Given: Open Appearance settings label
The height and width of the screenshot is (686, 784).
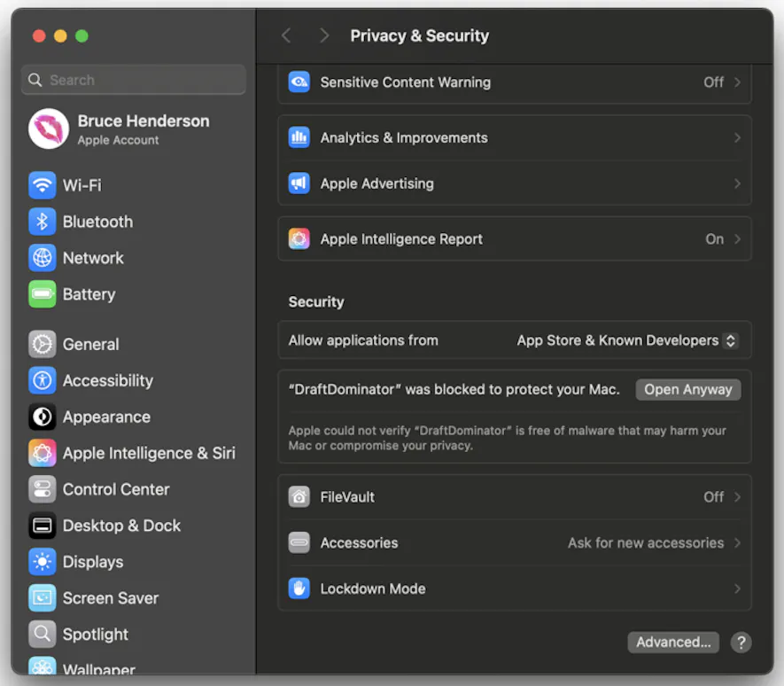Looking at the screenshot, I should point(106,417).
